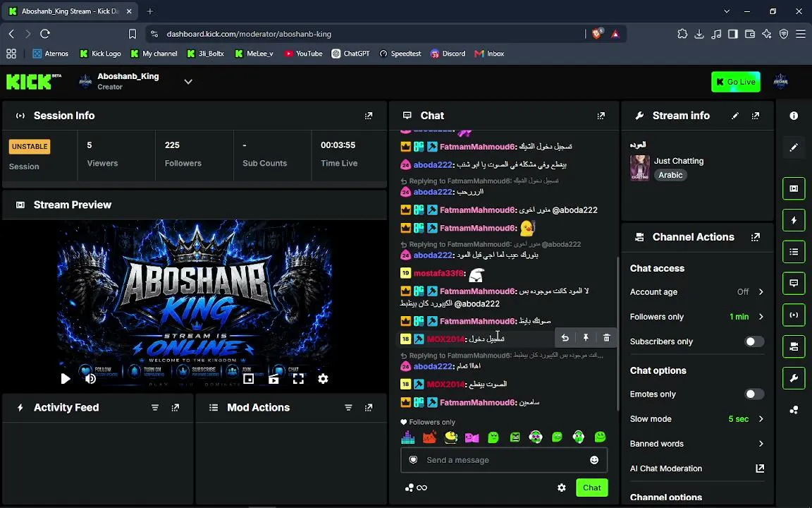Screen dimensions: 812x508
Task: Click the Go Live button
Action: (735, 82)
